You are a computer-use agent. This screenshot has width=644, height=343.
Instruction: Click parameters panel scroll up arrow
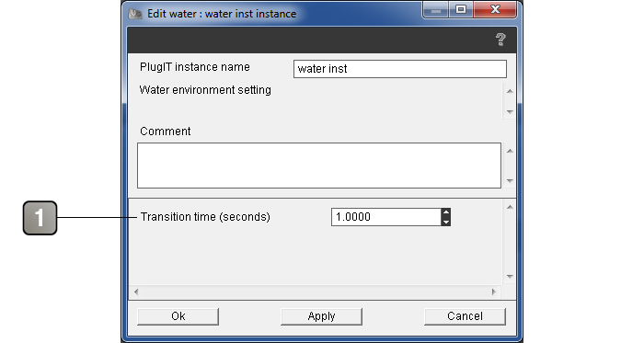510,207
